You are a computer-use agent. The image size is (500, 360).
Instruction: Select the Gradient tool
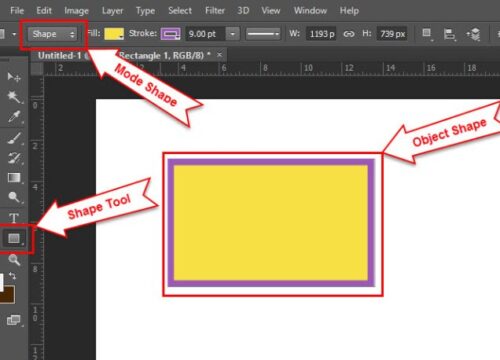[x=14, y=178]
